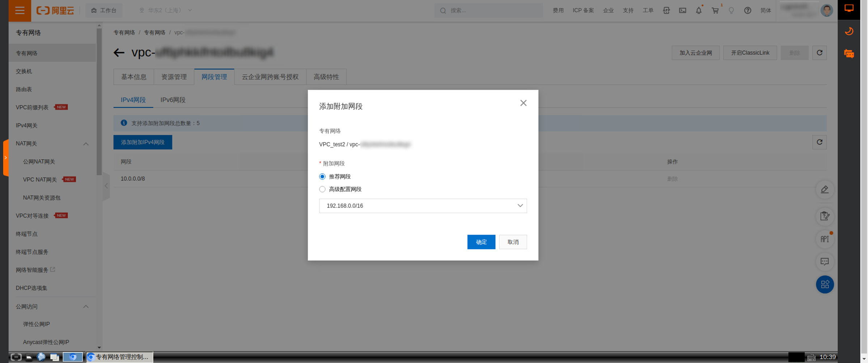Viewport: 868px width, 363px height.
Task: Open the help question mark icon
Action: [x=748, y=10]
